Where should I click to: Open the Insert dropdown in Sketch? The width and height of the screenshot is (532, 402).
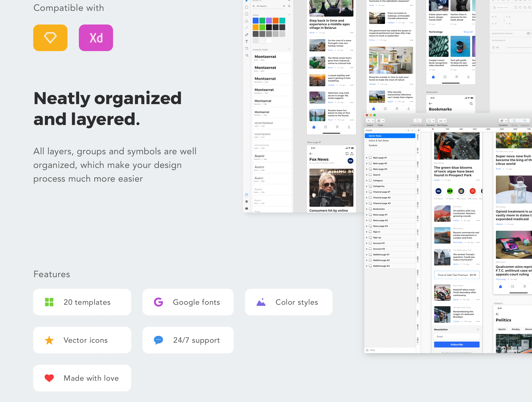370,121
